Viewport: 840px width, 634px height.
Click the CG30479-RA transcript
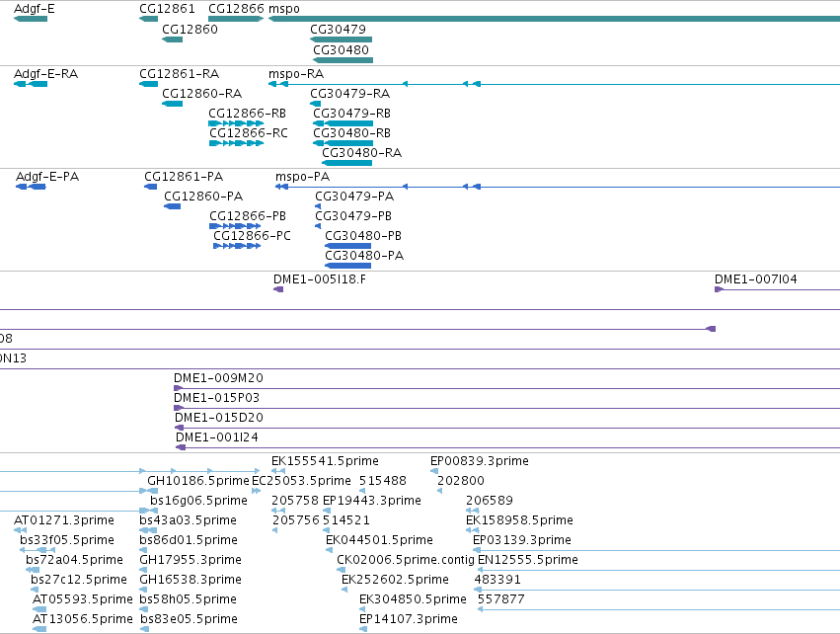(316, 104)
